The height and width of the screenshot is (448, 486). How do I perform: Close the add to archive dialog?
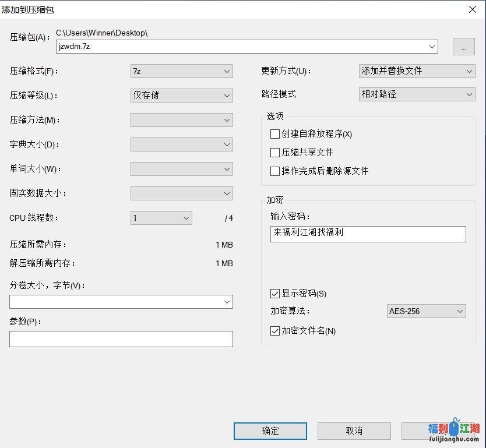pos(471,9)
